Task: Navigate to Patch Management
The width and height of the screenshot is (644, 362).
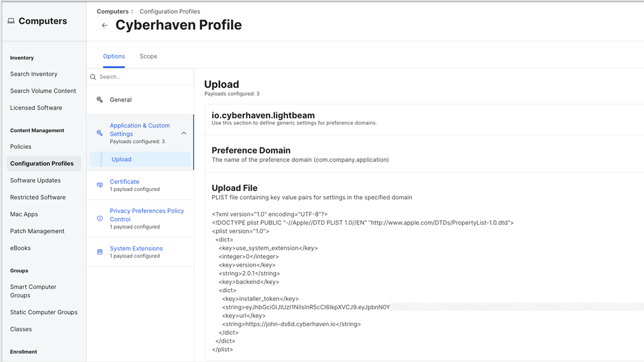Action: pos(37,231)
